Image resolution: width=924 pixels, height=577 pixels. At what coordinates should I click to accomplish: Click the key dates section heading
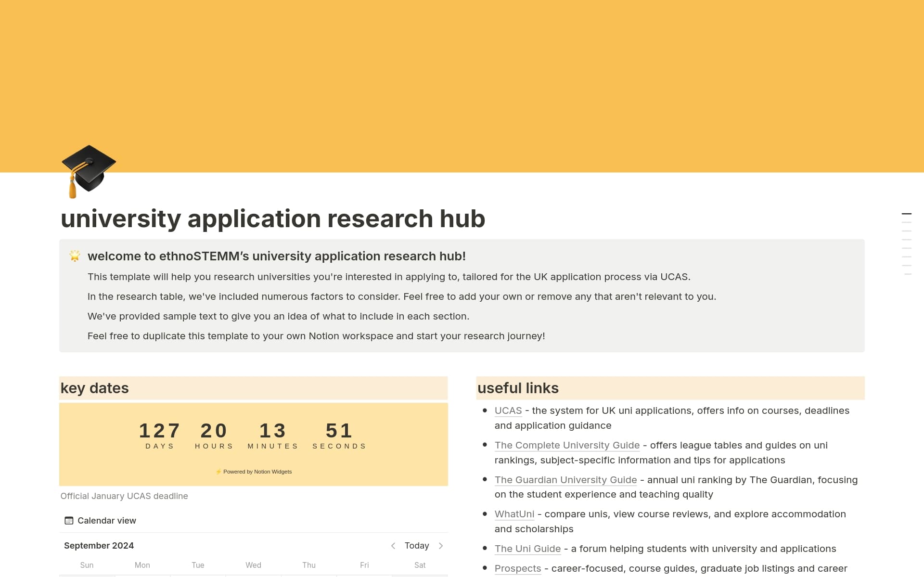[94, 388]
